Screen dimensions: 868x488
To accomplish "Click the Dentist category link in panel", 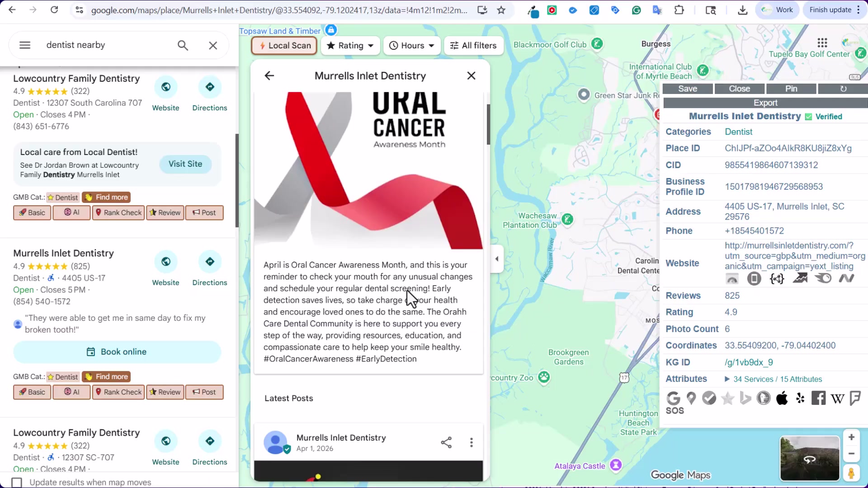I will (x=738, y=132).
